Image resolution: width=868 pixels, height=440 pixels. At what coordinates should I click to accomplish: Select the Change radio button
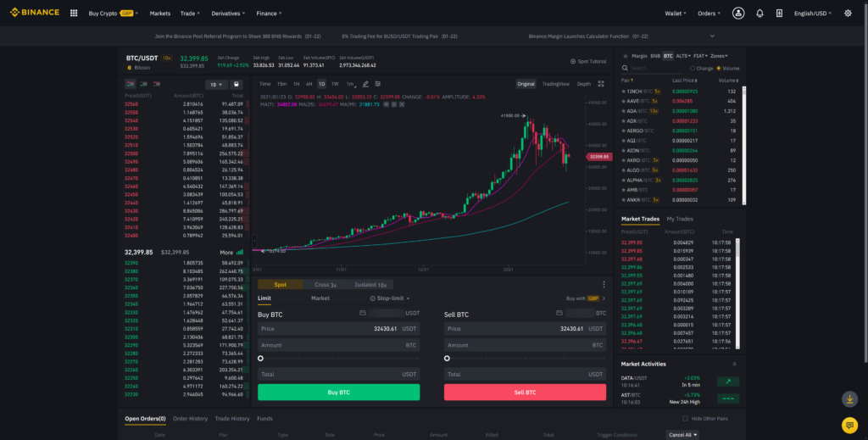pyautogui.click(x=693, y=69)
